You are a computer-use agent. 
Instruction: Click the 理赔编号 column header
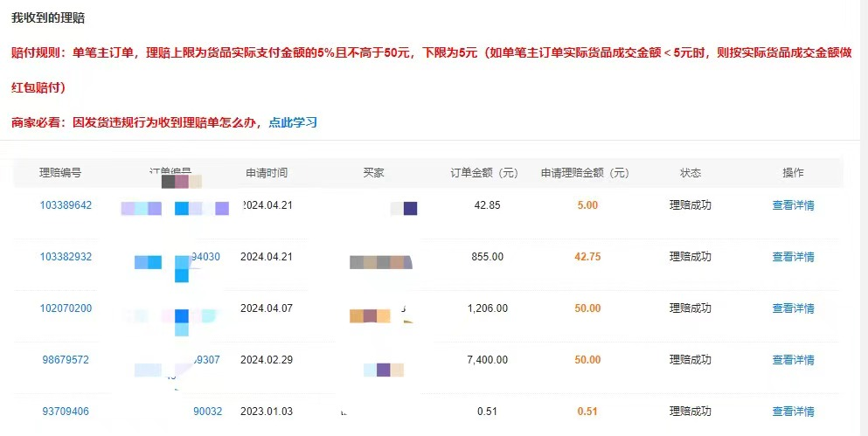pyautogui.click(x=60, y=173)
